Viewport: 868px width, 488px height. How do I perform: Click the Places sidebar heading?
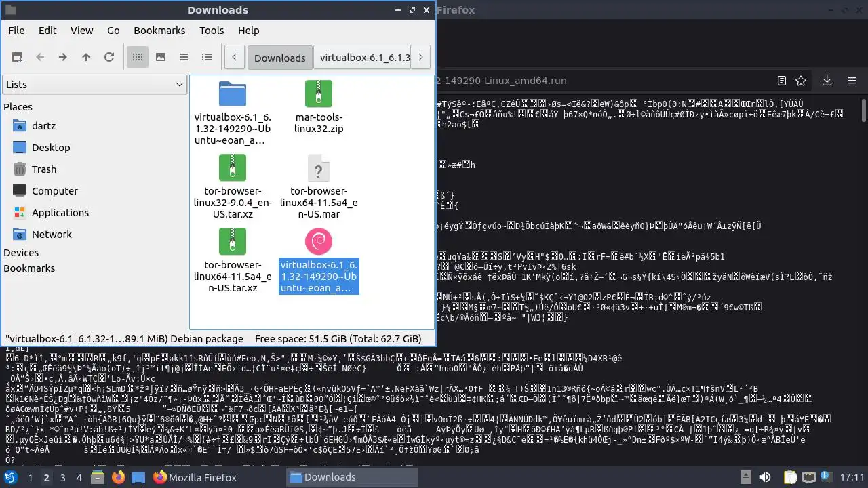coord(18,106)
